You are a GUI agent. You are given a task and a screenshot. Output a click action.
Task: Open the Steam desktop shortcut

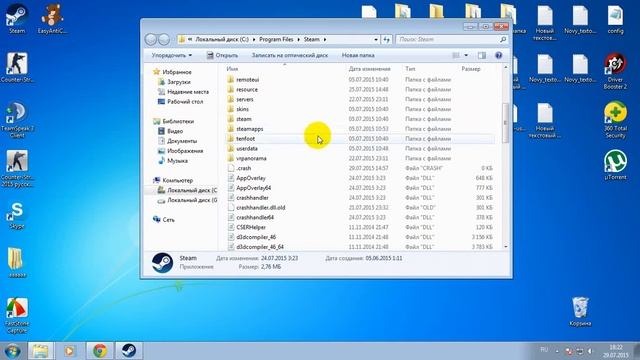point(17,18)
